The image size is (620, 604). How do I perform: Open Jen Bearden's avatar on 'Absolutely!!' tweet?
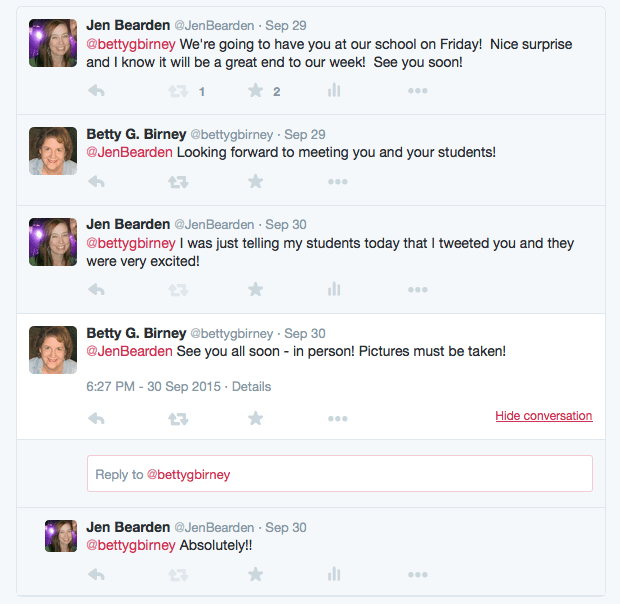(61, 536)
